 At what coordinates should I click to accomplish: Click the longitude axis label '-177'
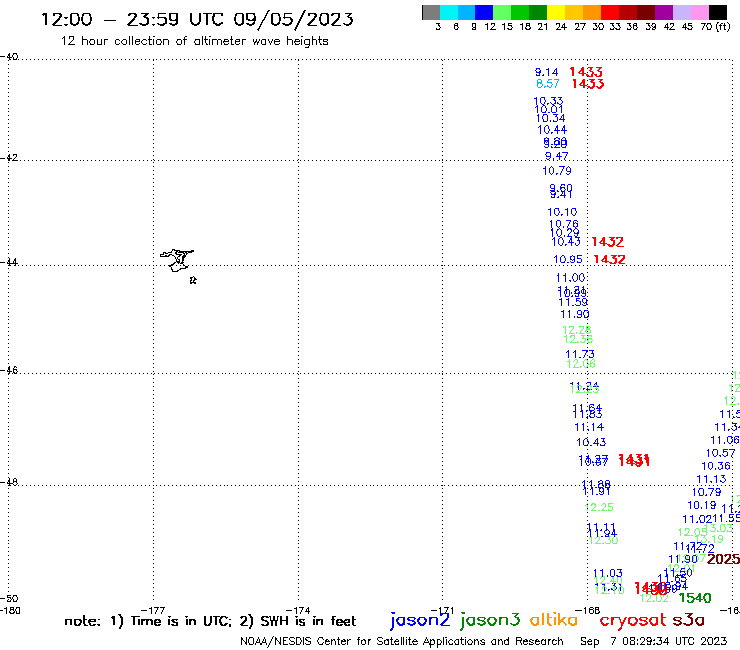[153, 611]
